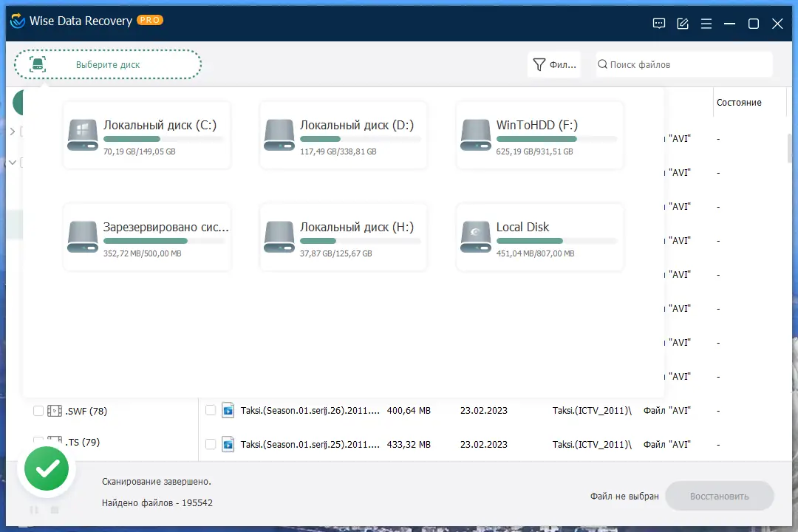
Task: Click the Local Disk usage bar
Action: 557,241
